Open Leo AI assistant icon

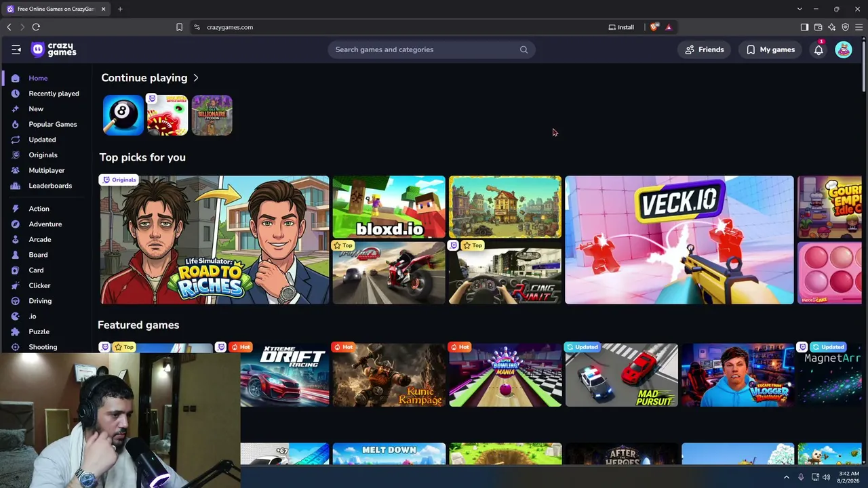[831, 27]
